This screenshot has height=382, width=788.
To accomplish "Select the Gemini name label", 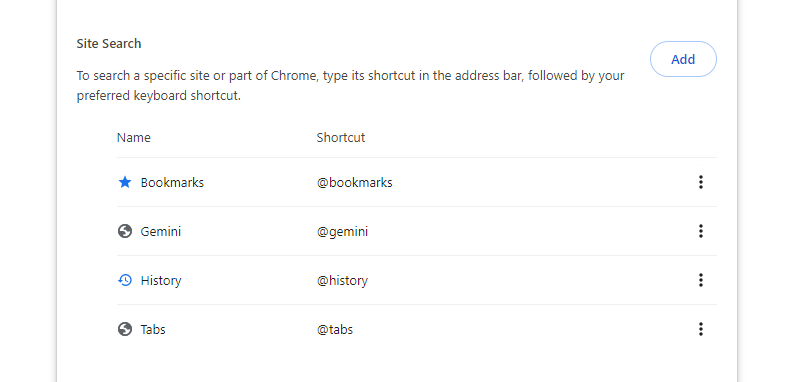I will [161, 232].
